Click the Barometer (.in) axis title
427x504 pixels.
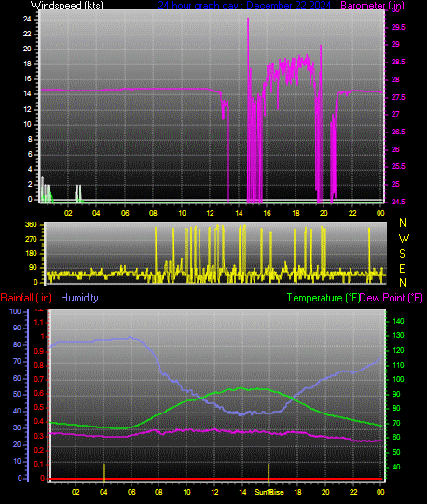(x=372, y=6)
